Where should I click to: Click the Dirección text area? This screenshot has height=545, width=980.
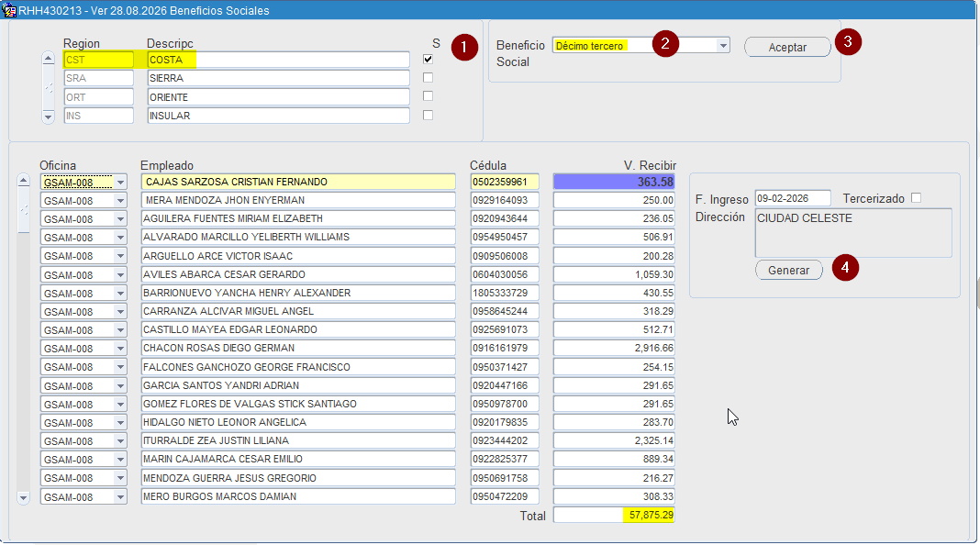[853, 232]
